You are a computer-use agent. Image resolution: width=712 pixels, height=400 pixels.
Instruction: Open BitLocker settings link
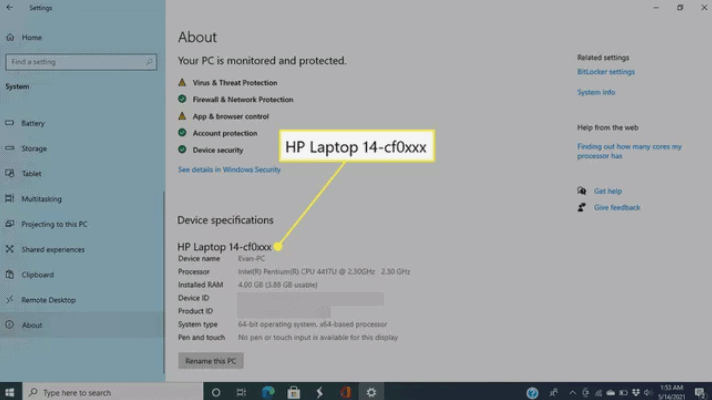coord(606,72)
